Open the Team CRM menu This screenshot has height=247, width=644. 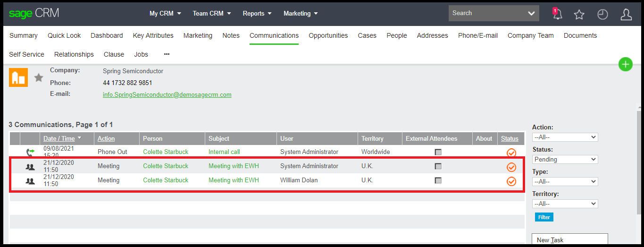[212, 13]
